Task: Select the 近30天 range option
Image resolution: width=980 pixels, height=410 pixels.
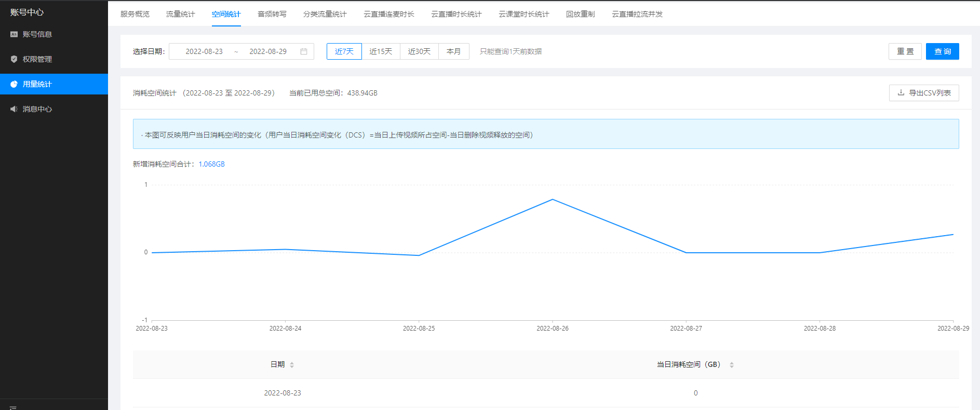Action: coord(420,51)
